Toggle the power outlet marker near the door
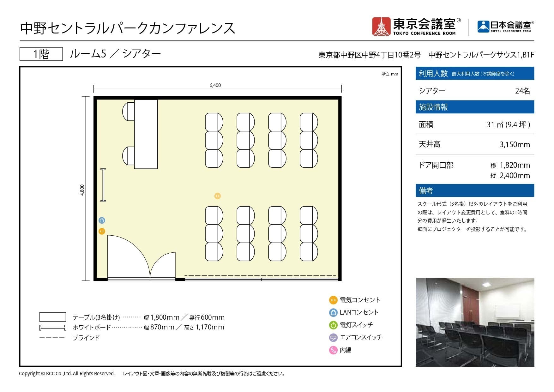Image resolution: width=554 pixels, height=392 pixels. 102,232
